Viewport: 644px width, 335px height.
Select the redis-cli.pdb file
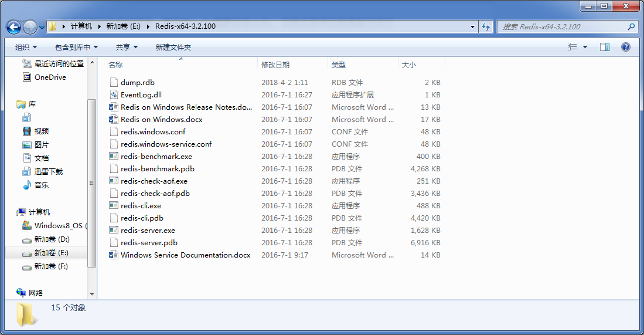tap(142, 218)
